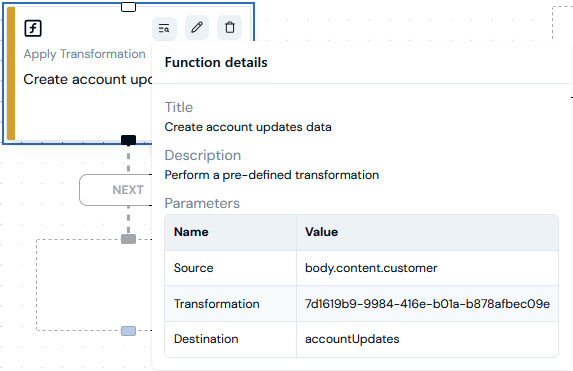Click the "Name" column header
Image resolution: width=573 pixels, height=371 pixels.
tap(231, 232)
